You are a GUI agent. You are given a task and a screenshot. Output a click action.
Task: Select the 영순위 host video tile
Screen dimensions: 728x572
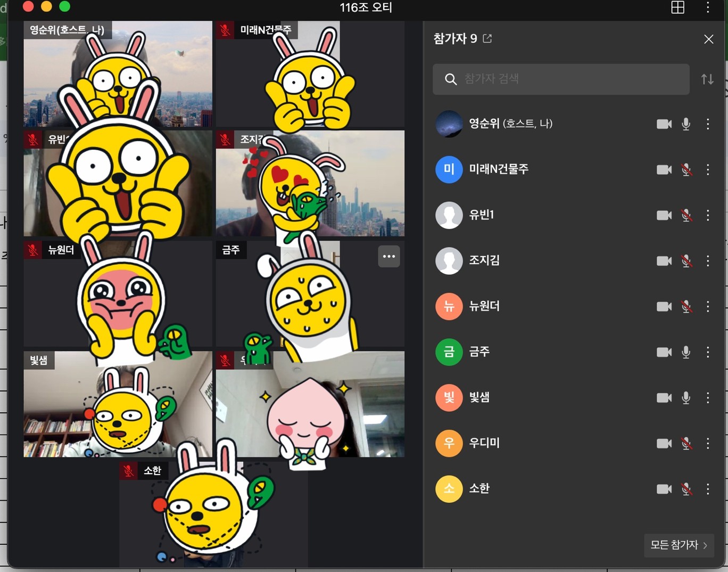point(118,74)
